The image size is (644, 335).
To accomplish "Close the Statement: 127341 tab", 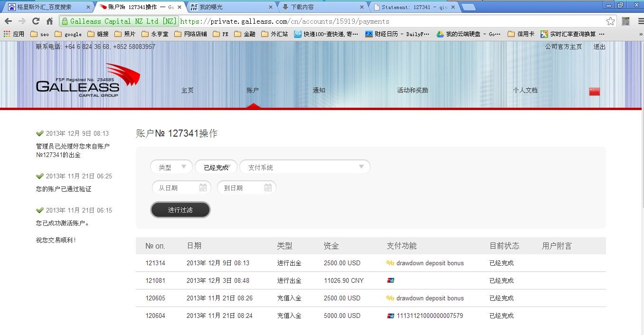I will click(x=453, y=7).
